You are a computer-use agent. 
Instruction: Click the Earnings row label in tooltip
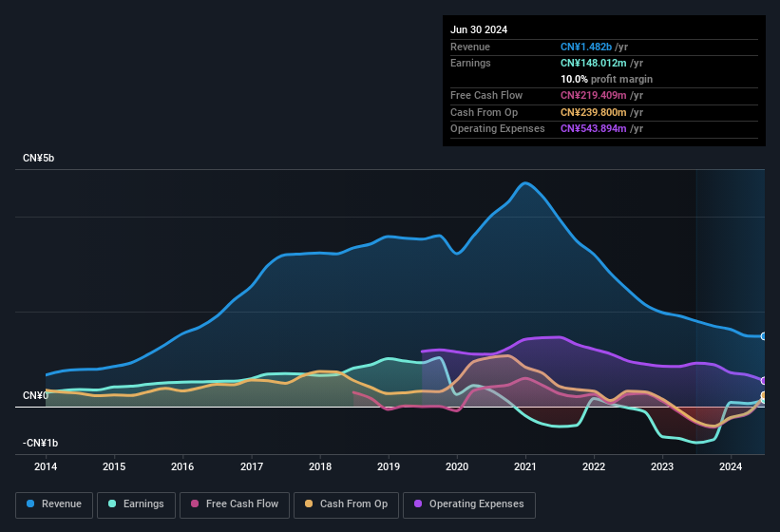coord(470,63)
